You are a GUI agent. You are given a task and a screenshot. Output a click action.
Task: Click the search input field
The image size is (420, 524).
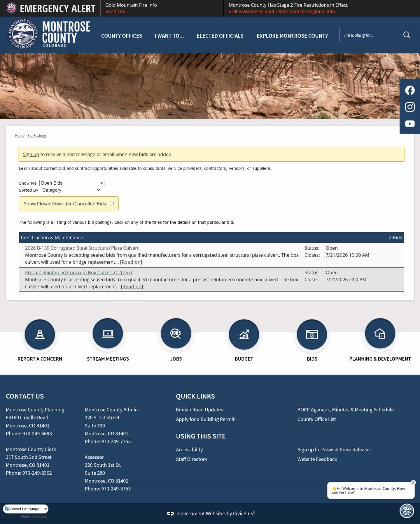click(371, 35)
